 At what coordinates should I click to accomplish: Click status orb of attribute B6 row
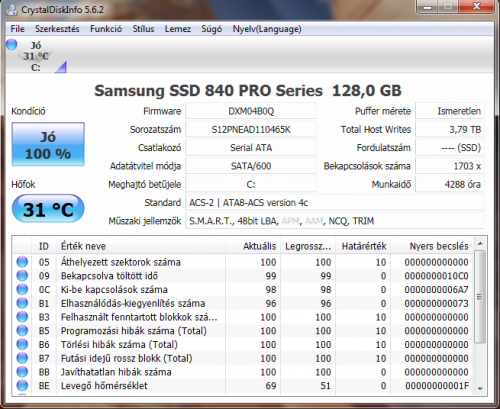click(x=22, y=344)
